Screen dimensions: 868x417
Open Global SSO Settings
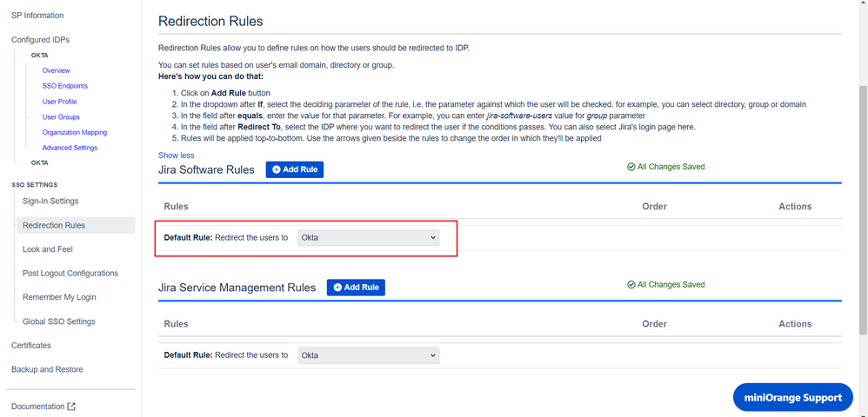point(58,321)
